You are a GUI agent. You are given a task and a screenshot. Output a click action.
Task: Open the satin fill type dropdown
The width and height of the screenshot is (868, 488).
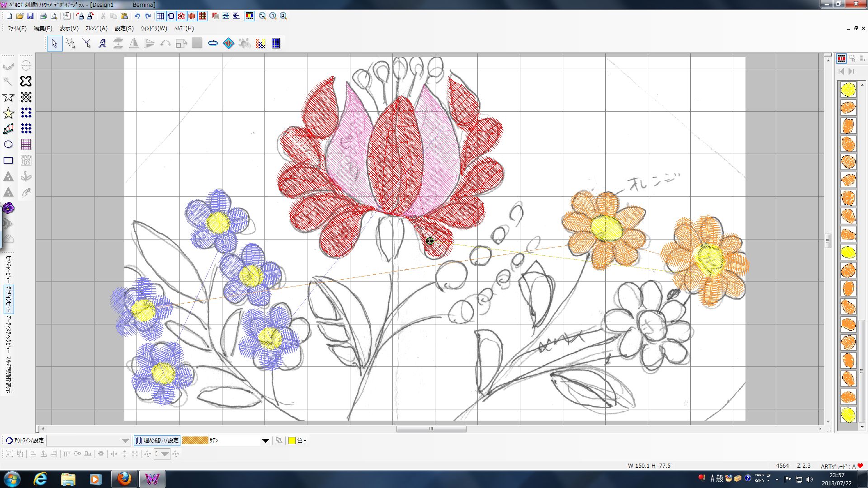click(266, 441)
